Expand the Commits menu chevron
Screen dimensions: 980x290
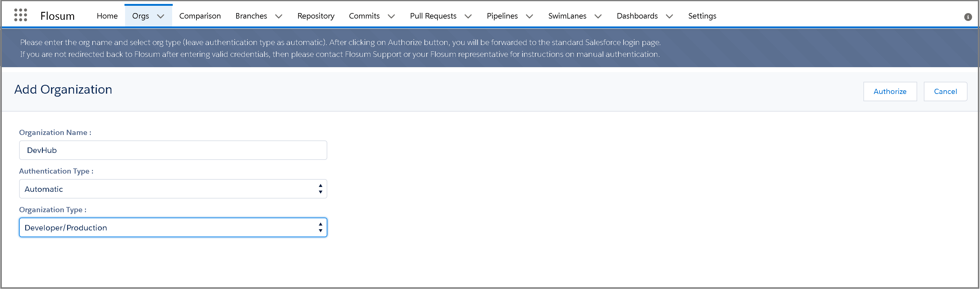point(391,16)
